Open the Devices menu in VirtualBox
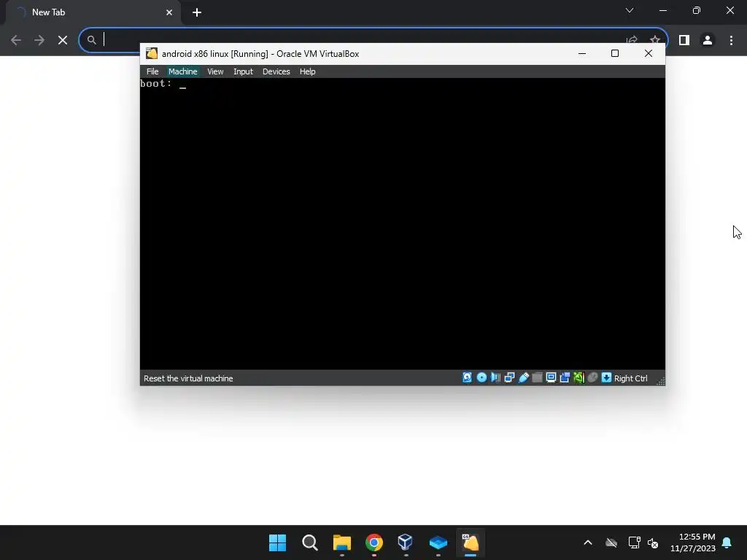 (276, 71)
